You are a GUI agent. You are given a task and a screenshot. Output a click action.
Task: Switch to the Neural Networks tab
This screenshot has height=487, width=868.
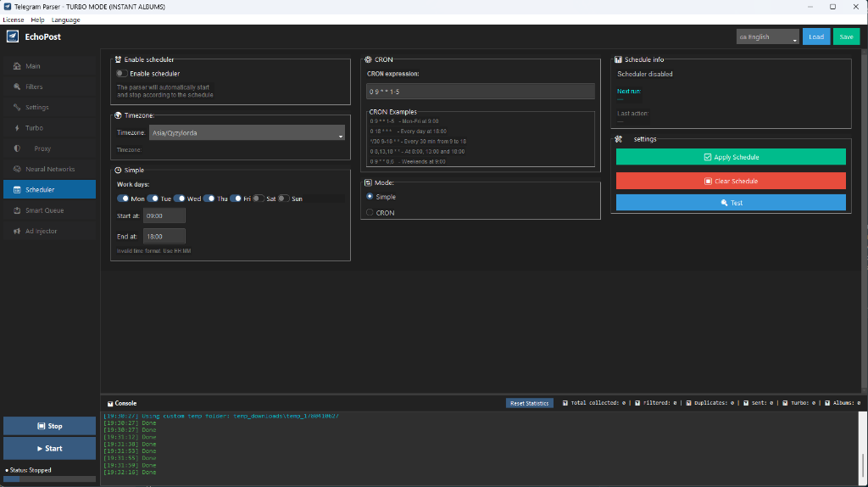coord(49,169)
